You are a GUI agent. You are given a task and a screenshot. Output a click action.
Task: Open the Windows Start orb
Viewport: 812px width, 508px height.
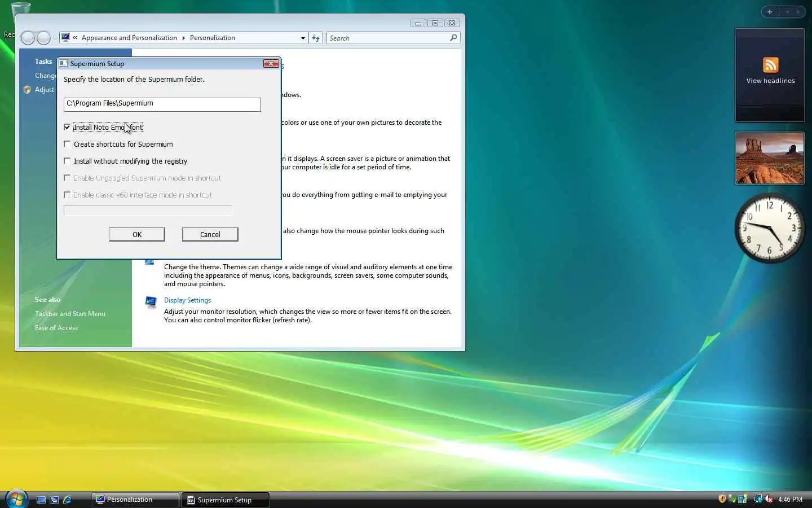[x=17, y=499]
